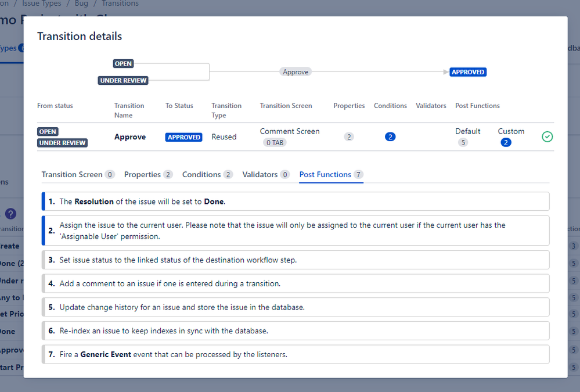Click the Transition details heading
Viewport: 580px width, 392px height.
pyautogui.click(x=80, y=36)
